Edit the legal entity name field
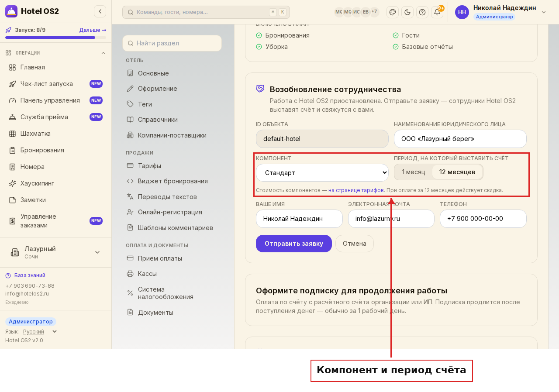Screen dimensions: 559x392 460,139
